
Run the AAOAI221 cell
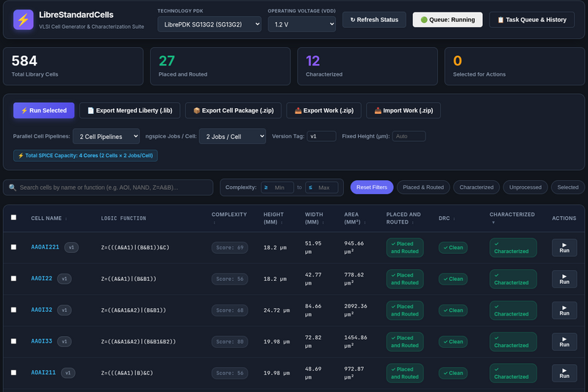[564, 248]
